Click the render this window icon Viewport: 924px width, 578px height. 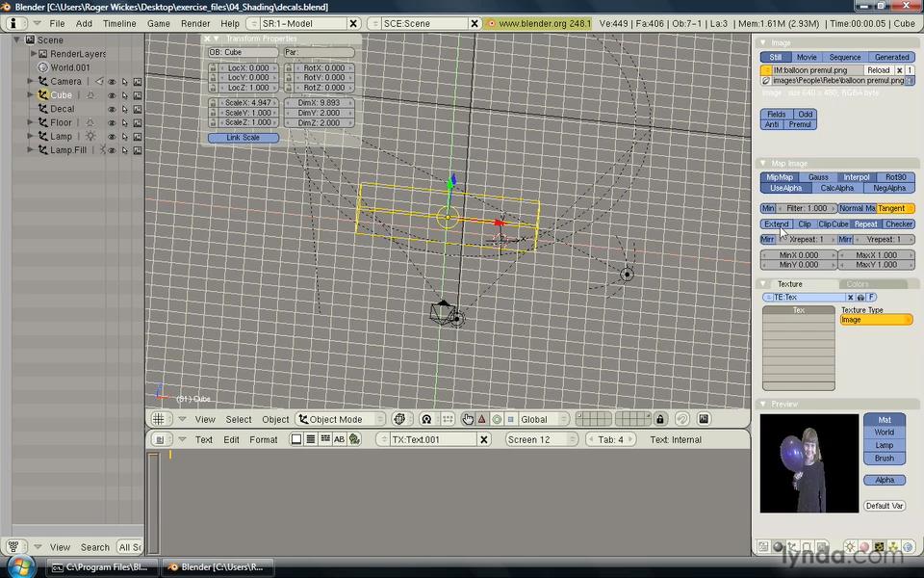point(704,419)
